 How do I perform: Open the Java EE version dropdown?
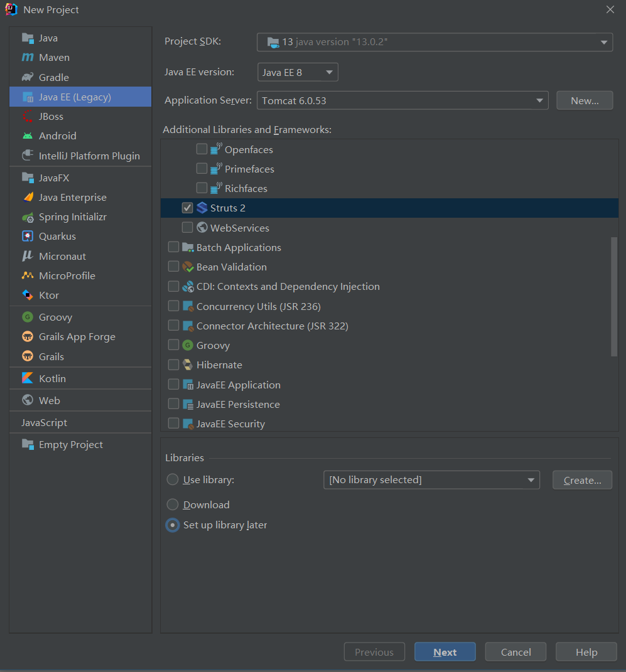point(298,72)
